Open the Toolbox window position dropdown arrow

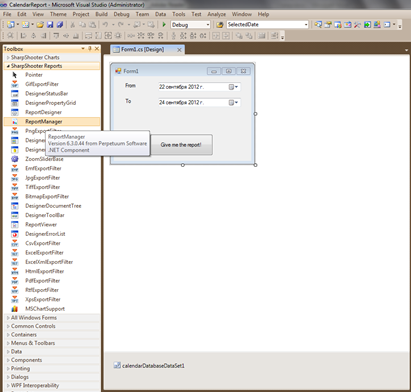pyautogui.click(x=83, y=49)
